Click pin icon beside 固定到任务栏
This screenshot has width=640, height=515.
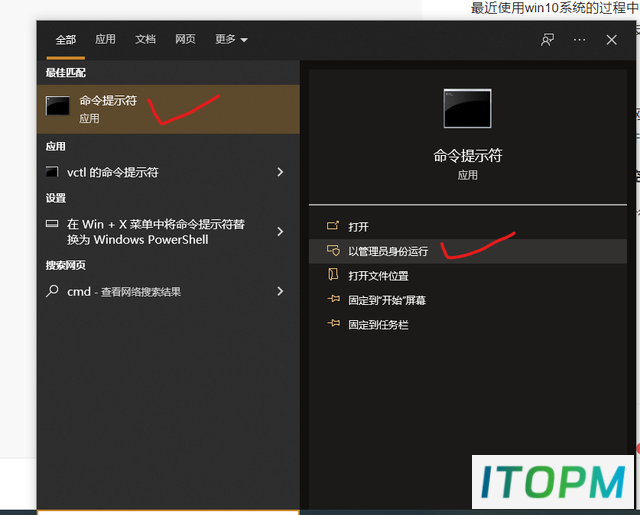(x=333, y=324)
